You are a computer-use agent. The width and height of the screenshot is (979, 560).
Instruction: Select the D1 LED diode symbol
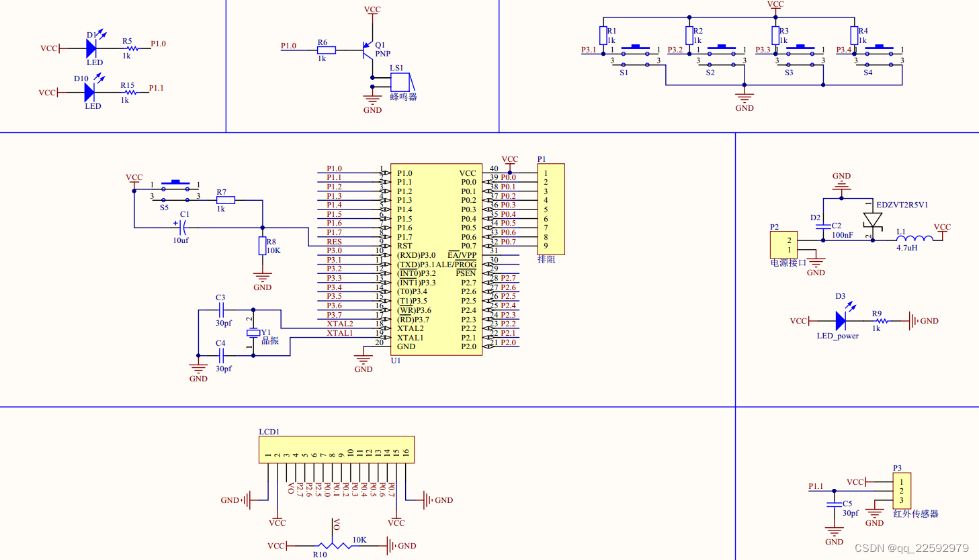[93, 48]
